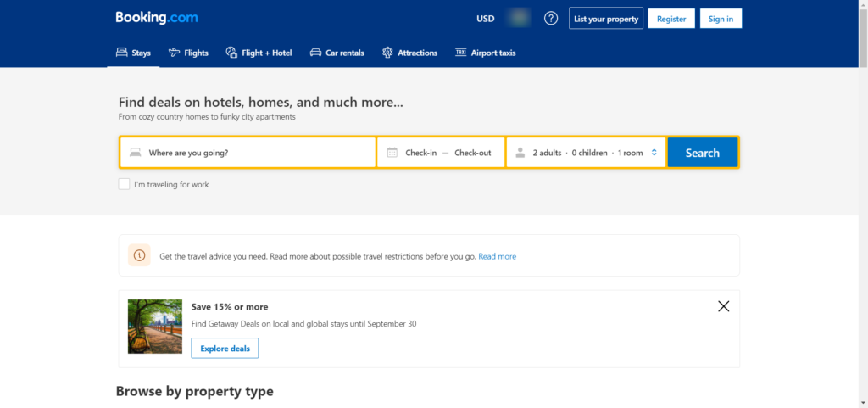
Task: Click the orange info icon in travel advice
Action: coord(139,256)
